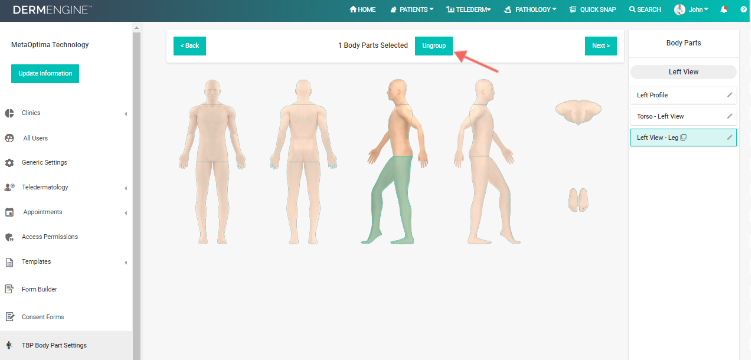Open the Pathology dropdown menu
This screenshot has width=751, height=360.
click(x=530, y=9)
